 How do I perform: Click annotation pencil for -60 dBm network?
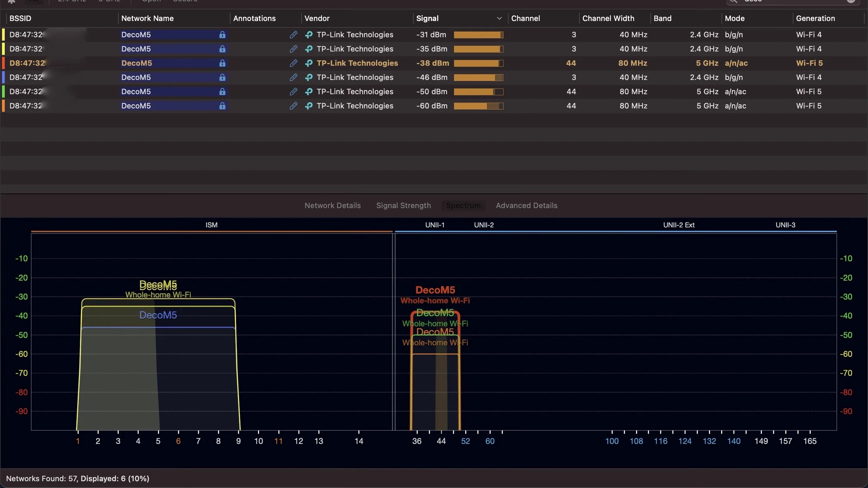(293, 106)
